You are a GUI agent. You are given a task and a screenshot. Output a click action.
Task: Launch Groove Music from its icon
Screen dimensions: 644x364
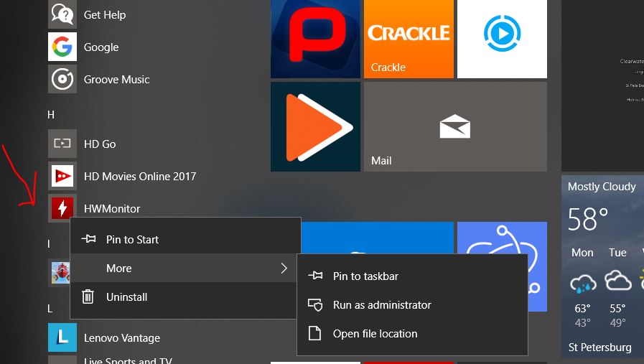62,79
